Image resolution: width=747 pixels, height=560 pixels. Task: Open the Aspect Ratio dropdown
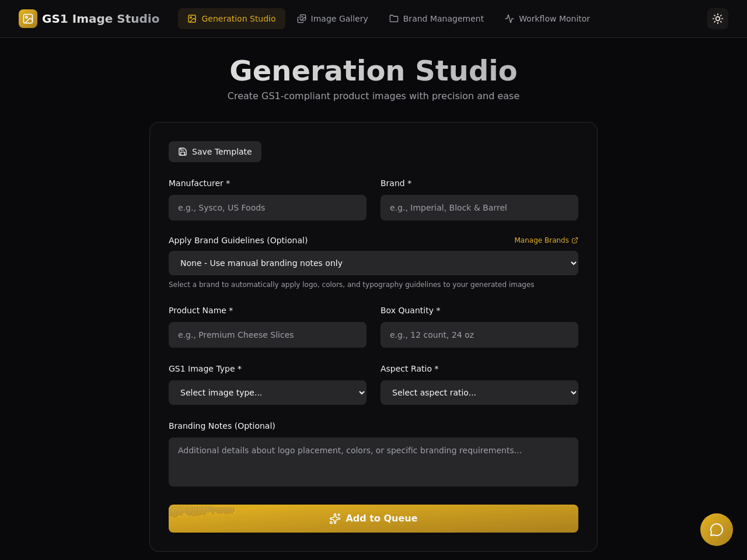[x=479, y=393]
